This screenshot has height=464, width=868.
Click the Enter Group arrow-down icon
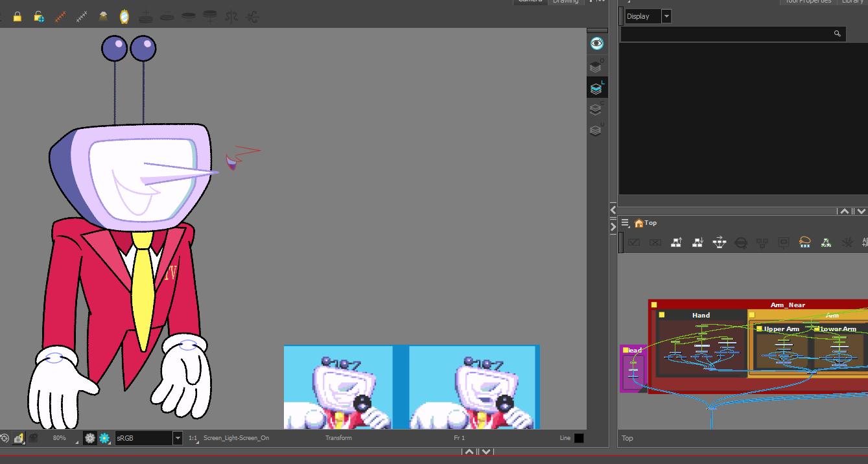pyautogui.click(x=698, y=242)
